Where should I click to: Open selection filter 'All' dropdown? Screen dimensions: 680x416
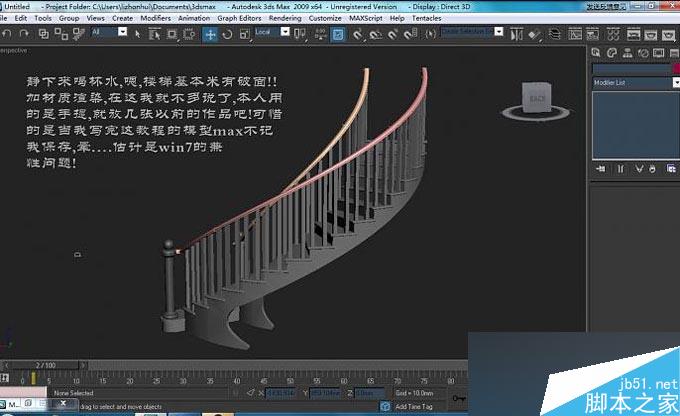point(122,32)
